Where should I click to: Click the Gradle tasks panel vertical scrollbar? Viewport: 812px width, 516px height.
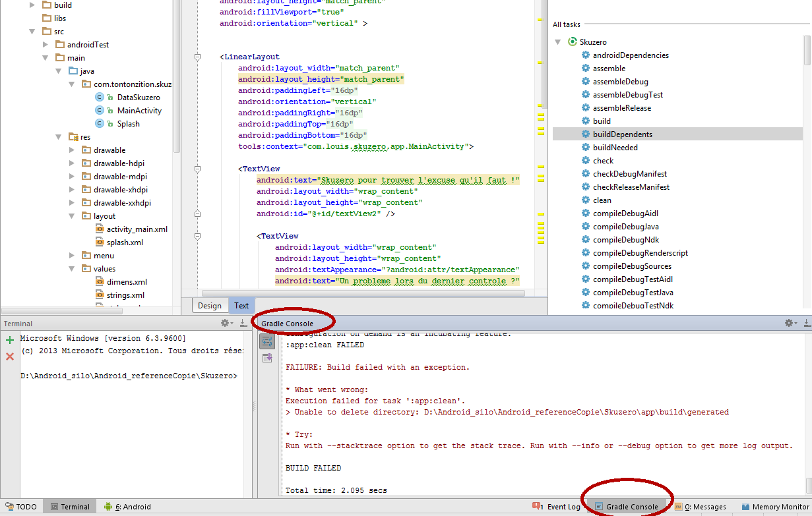tap(807, 49)
